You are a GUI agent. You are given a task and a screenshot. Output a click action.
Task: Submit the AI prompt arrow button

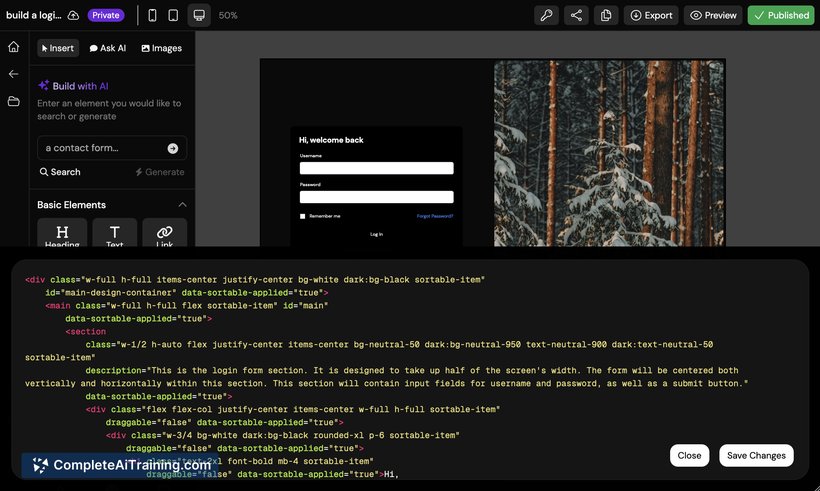173,149
